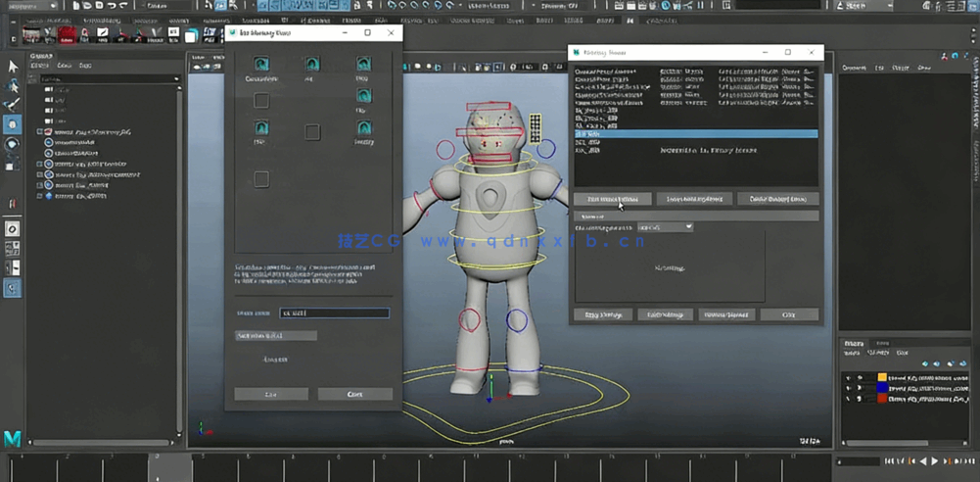Select the arrow Select tool in toolbox
The height and width of the screenshot is (482, 980).
[13, 66]
